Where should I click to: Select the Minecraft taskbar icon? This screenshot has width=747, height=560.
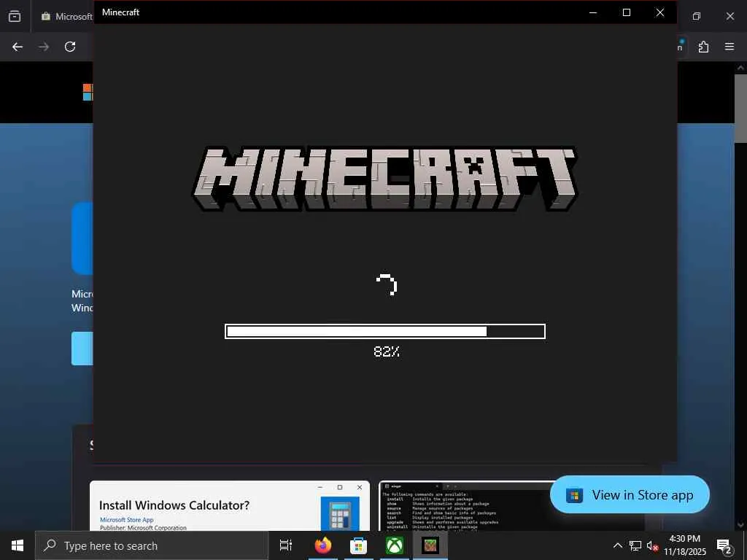pyautogui.click(x=430, y=545)
